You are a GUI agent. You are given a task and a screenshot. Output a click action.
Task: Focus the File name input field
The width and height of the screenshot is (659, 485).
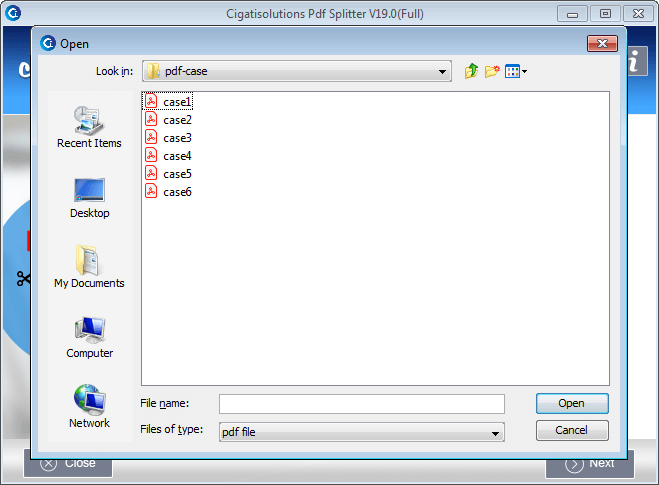pos(362,404)
